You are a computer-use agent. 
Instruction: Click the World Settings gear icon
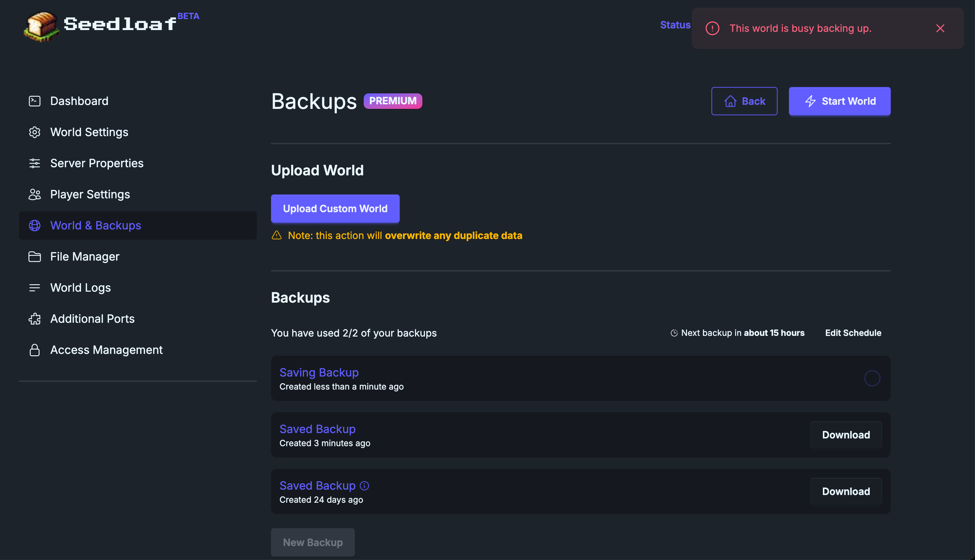click(35, 132)
